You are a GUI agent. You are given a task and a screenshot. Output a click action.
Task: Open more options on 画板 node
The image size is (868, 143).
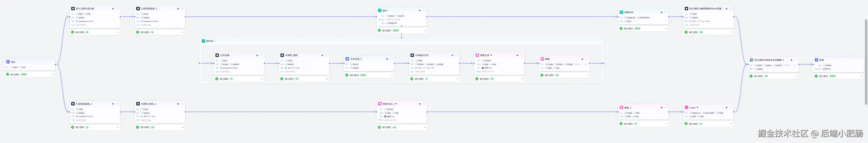point(587,59)
